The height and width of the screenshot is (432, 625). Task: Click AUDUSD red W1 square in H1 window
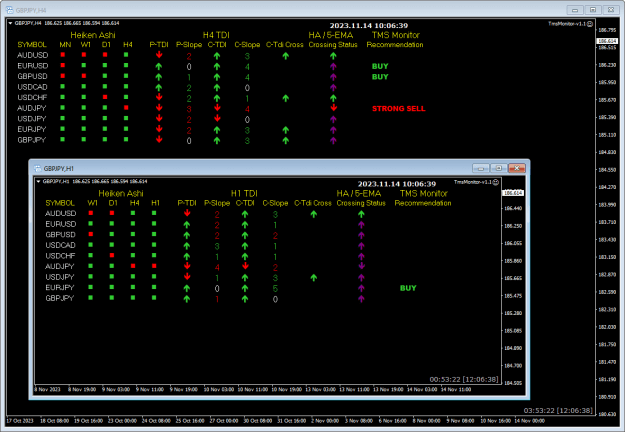click(x=91, y=213)
